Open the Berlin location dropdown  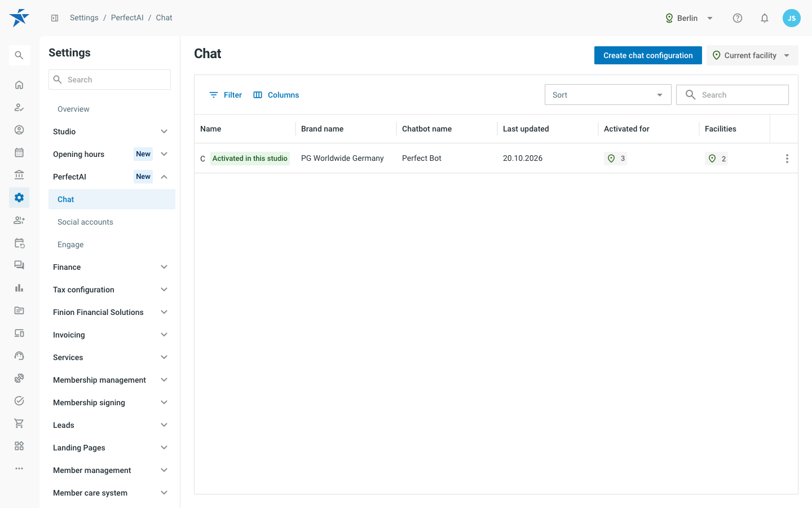[689, 18]
